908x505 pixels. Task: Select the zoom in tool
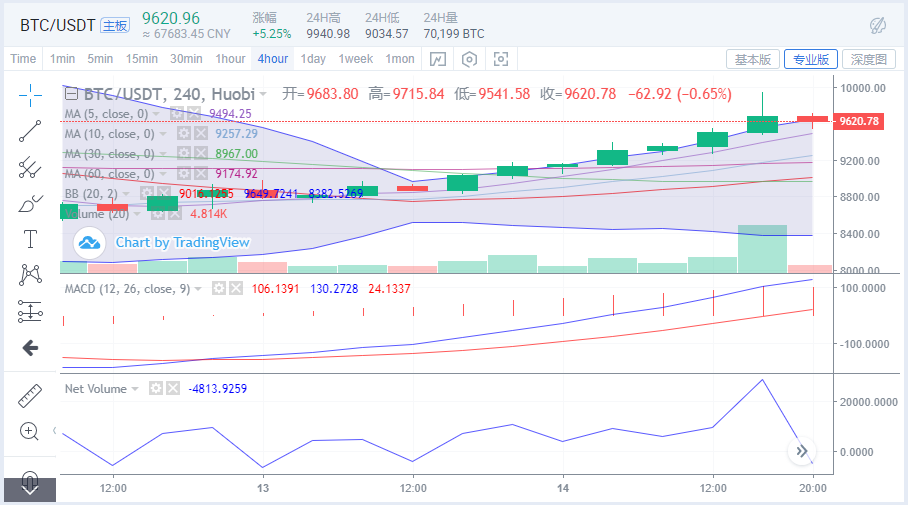[x=30, y=431]
